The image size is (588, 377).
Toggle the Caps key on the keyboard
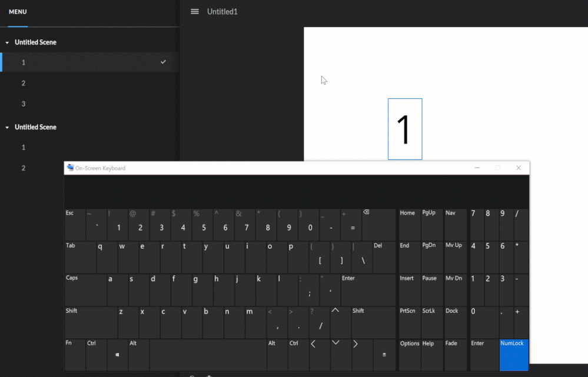[86, 290]
